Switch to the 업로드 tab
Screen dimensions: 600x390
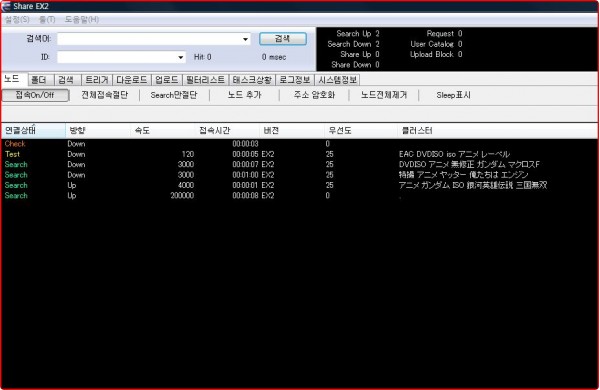166,80
